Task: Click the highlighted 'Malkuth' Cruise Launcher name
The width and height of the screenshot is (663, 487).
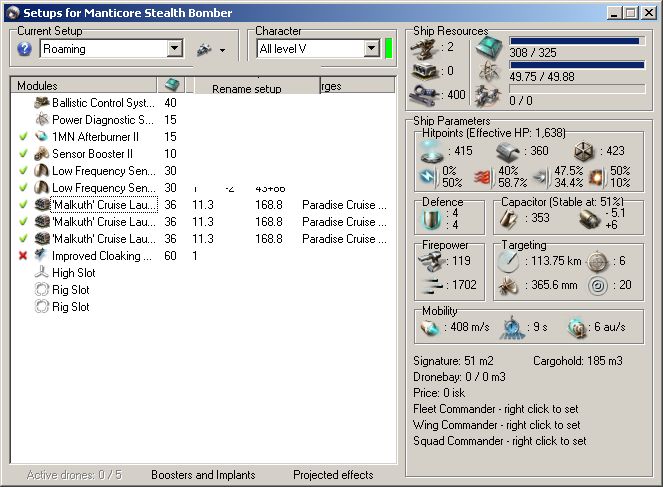Action: (x=104, y=205)
